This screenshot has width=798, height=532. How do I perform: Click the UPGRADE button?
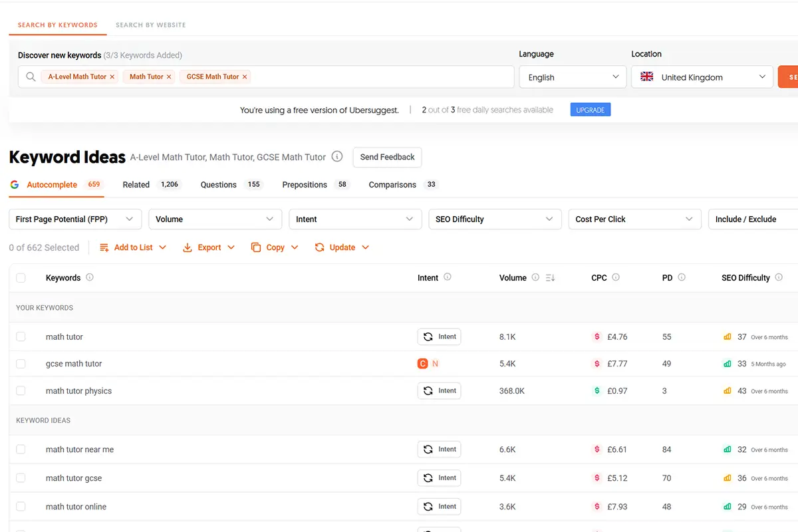pos(590,109)
